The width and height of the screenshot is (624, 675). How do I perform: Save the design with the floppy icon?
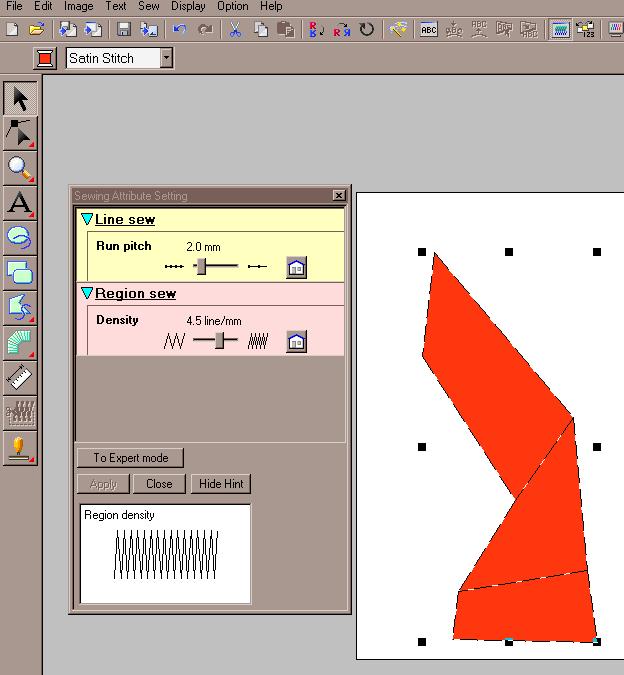coord(124,30)
